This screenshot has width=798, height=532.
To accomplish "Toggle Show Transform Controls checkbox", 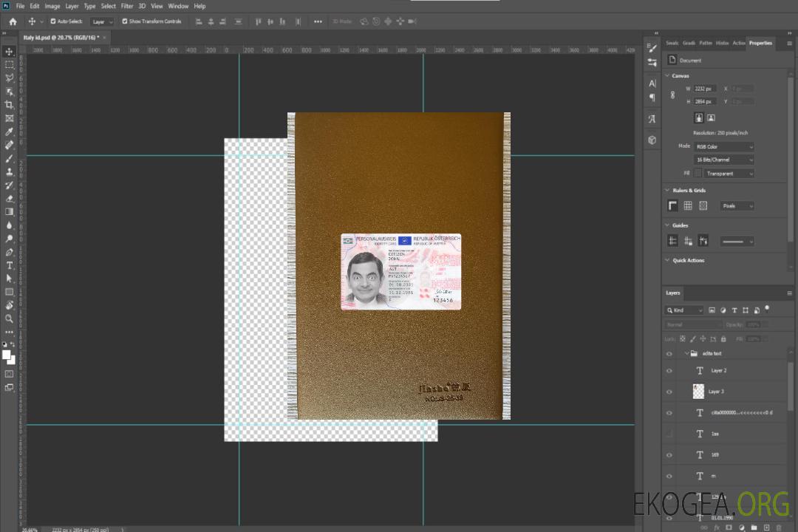I will click(125, 21).
